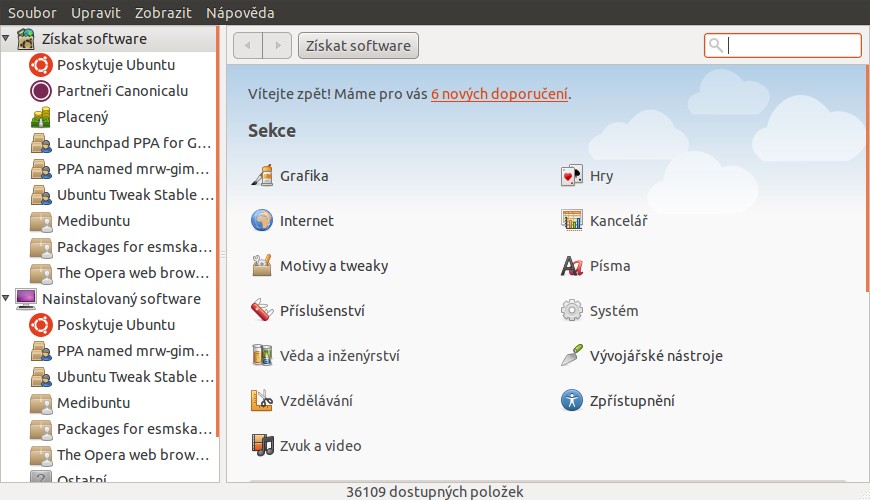Open the Zpřístupnění accessibility icon

(x=572, y=401)
